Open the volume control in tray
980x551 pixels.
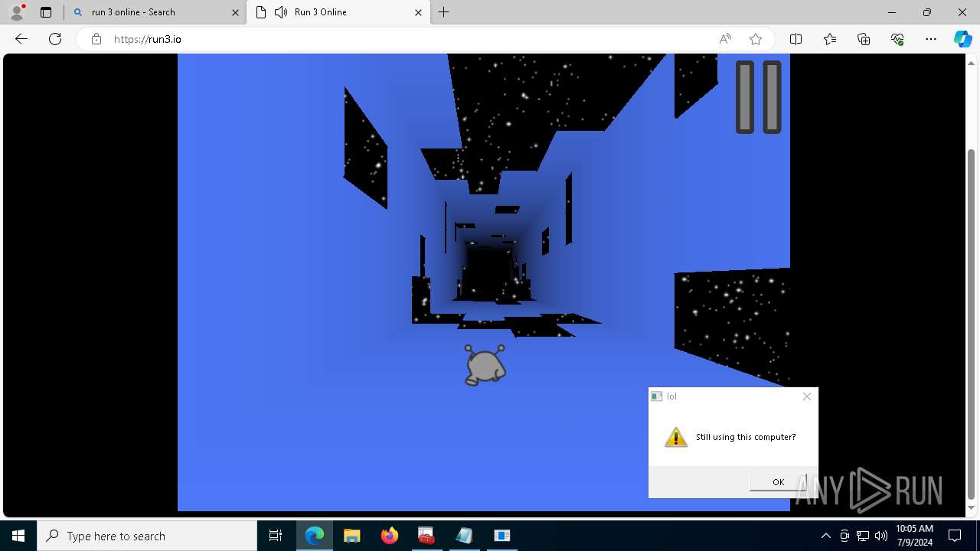881,536
